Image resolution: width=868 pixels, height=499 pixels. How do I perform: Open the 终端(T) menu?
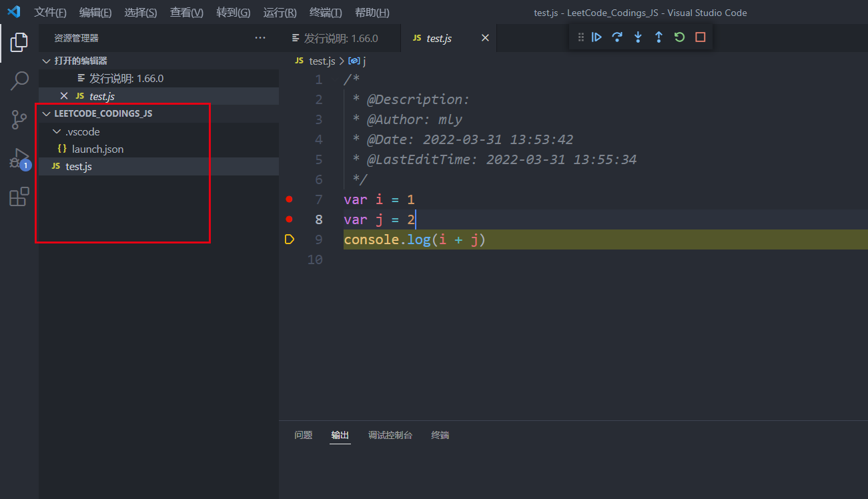coord(326,13)
